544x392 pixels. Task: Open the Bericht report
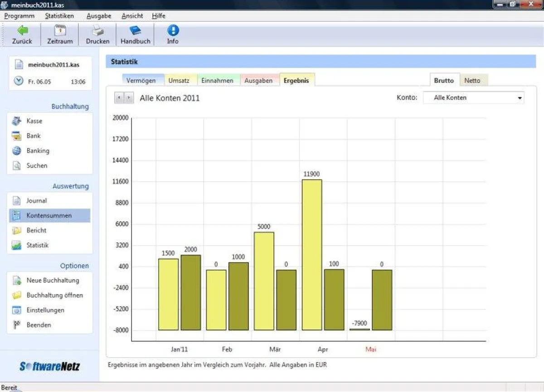tap(37, 230)
